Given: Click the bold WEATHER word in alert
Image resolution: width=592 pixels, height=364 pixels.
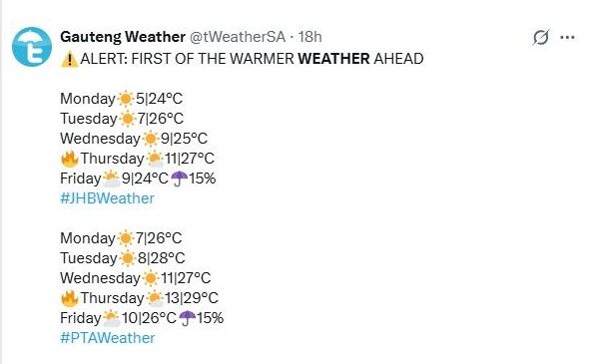Looking at the screenshot, I should point(333,59).
